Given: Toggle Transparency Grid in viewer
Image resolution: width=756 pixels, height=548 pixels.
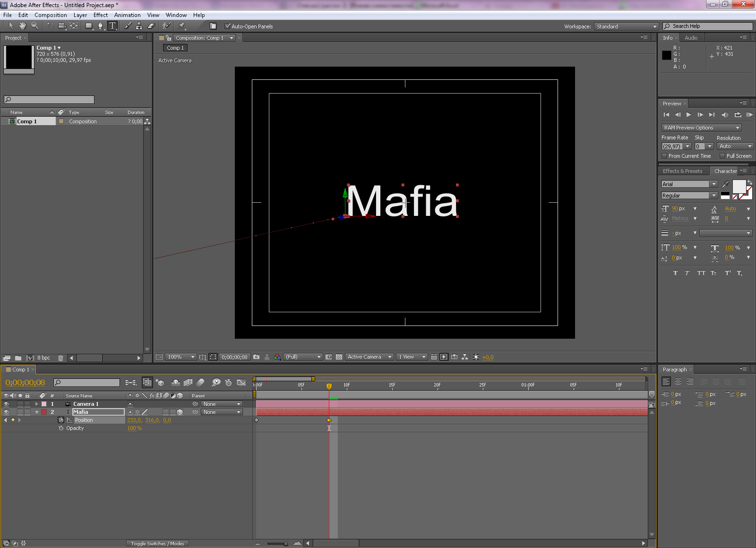Looking at the screenshot, I should coord(339,357).
